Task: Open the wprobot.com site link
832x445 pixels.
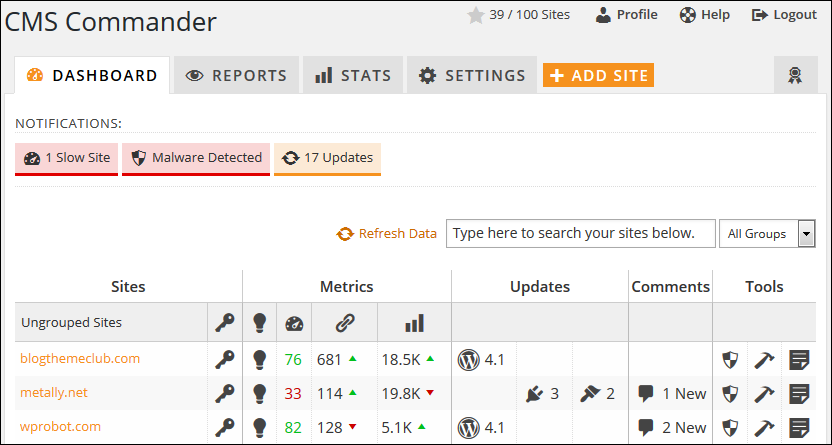Action: (60, 426)
